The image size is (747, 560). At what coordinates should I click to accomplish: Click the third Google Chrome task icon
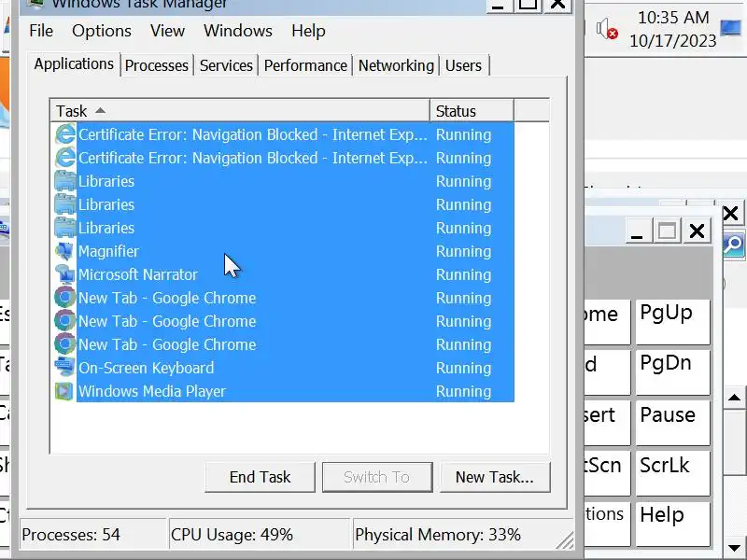click(x=65, y=344)
